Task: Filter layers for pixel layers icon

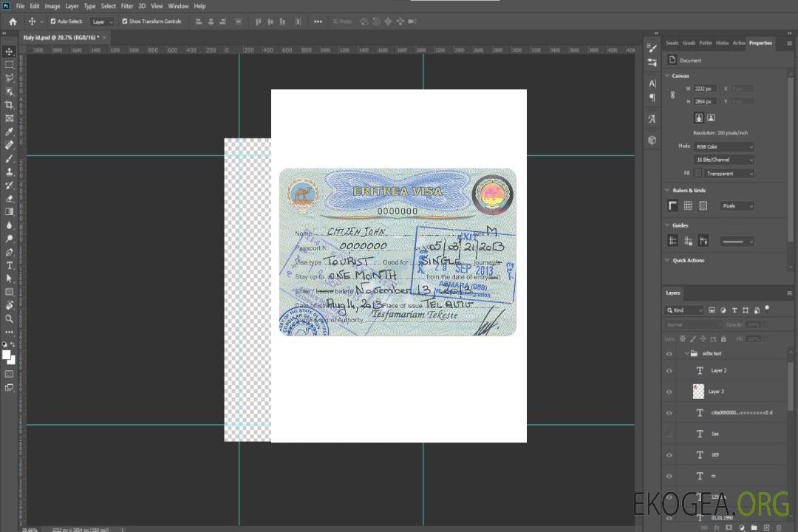Action: tap(712, 310)
